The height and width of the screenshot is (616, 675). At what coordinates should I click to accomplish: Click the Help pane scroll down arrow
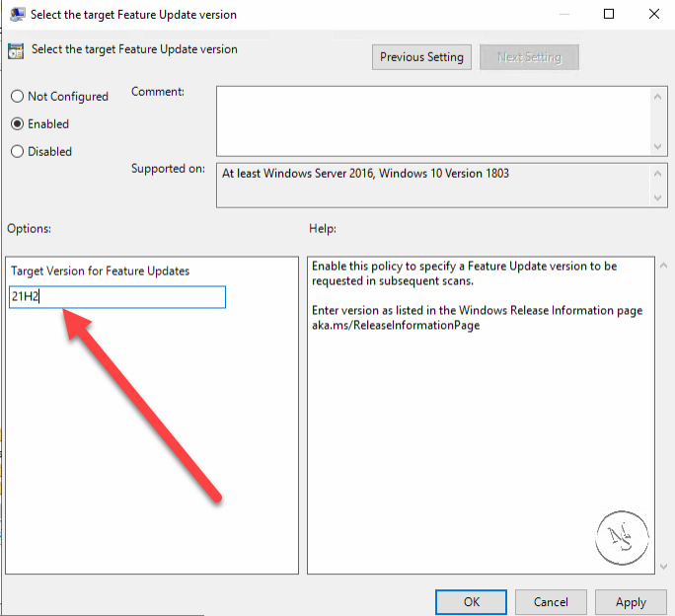pyautogui.click(x=664, y=567)
